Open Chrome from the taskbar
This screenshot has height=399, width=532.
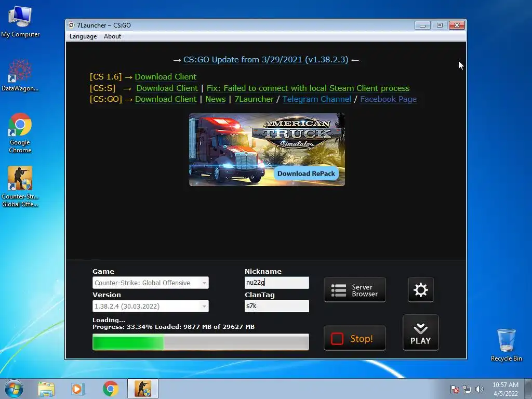click(x=111, y=389)
